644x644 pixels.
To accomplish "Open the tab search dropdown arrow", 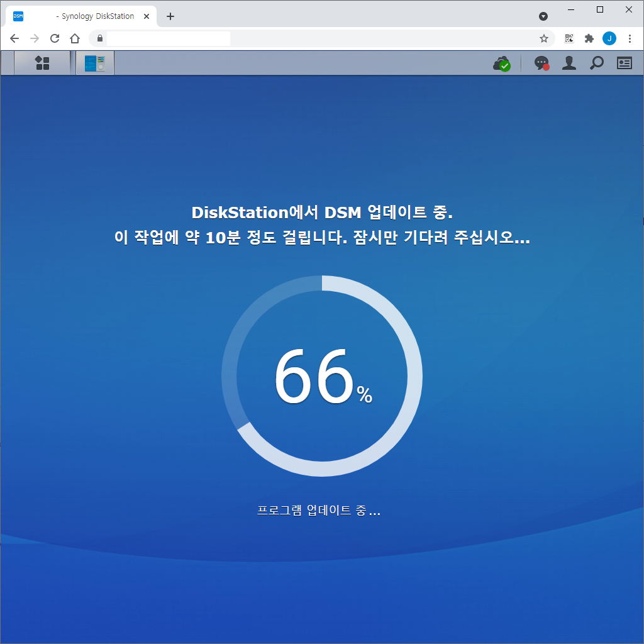I will (543, 16).
